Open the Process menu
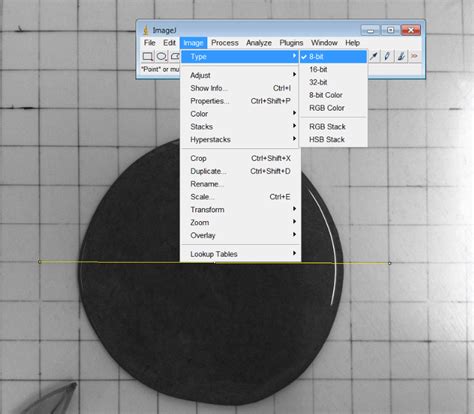Image resolution: width=474 pixels, height=414 pixels. [x=225, y=43]
